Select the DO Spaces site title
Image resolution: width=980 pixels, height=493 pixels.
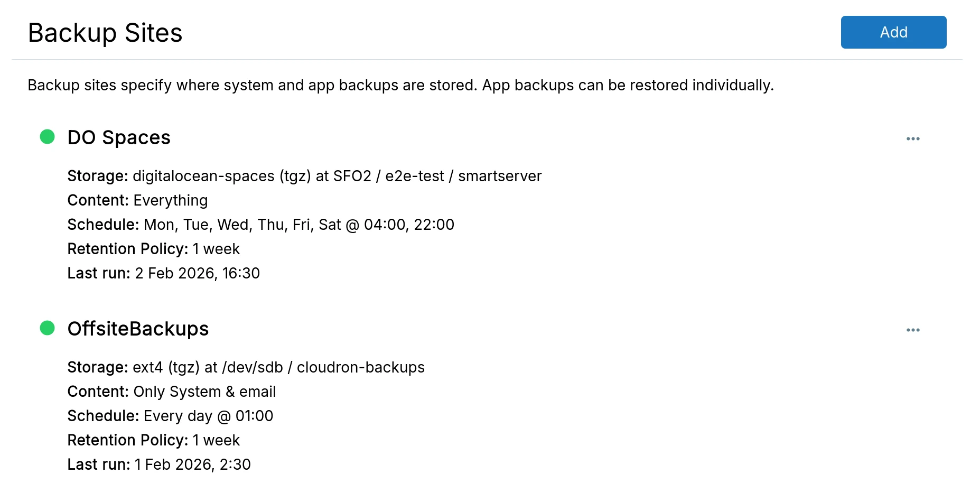[119, 137]
